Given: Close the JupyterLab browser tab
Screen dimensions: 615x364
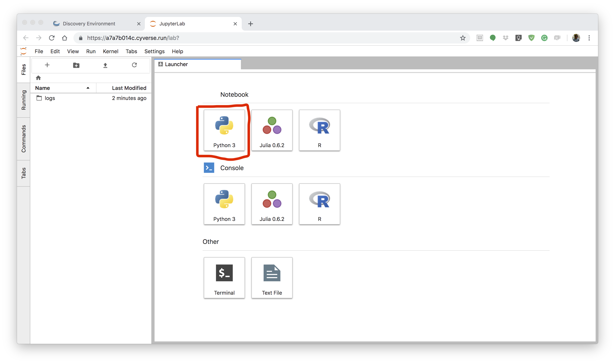Looking at the screenshot, I should pyautogui.click(x=235, y=24).
